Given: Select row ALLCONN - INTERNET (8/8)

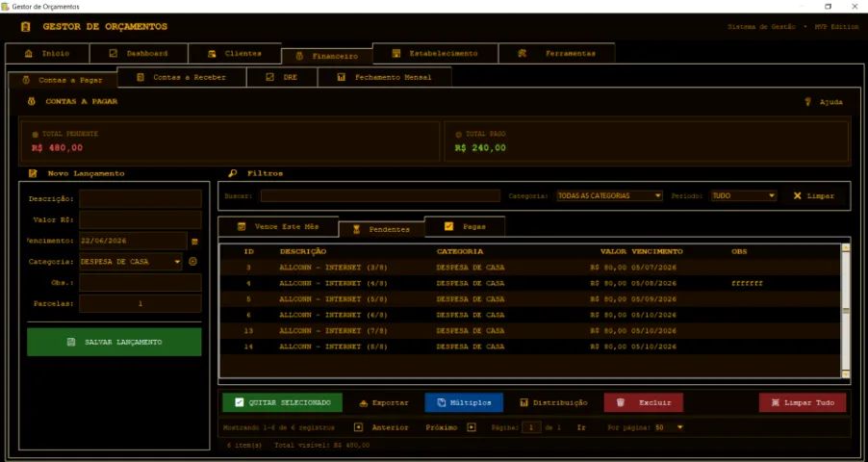Looking at the screenshot, I should 530,346.
